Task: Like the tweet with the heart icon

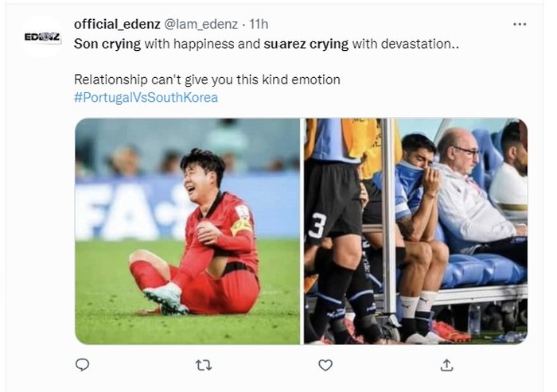Action: [x=325, y=365]
